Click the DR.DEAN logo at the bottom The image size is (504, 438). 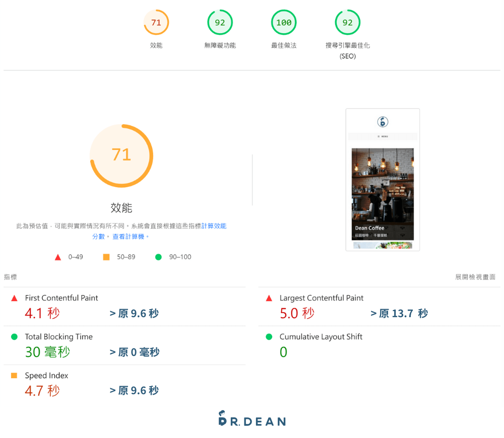252,419
